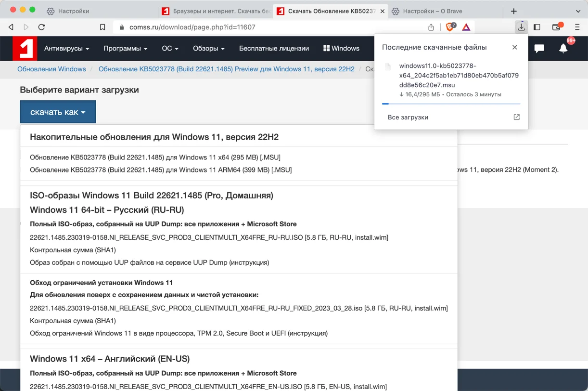Open notifications bell with 99+ badge
This screenshot has width=588, height=391.
(x=563, y=48)
